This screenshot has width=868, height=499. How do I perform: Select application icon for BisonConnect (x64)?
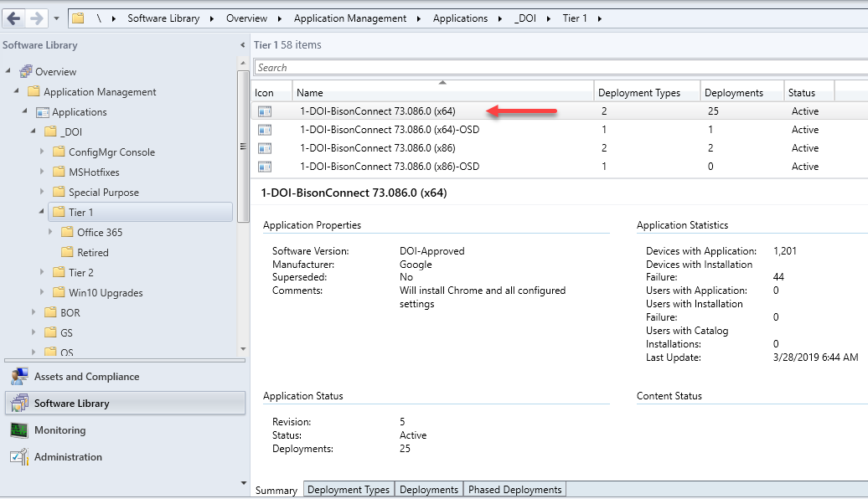coord(265,111)
